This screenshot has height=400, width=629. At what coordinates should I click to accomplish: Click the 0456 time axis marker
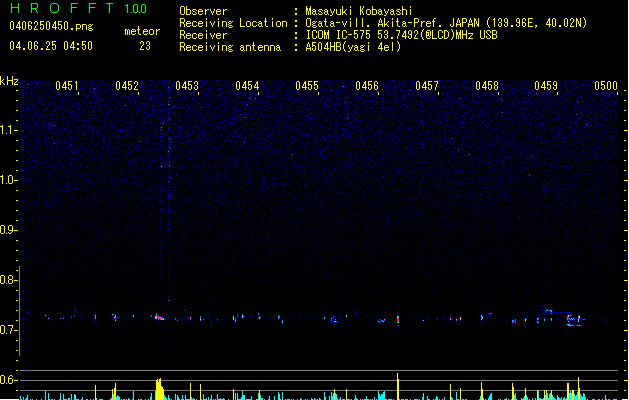(x=367, y=86)
